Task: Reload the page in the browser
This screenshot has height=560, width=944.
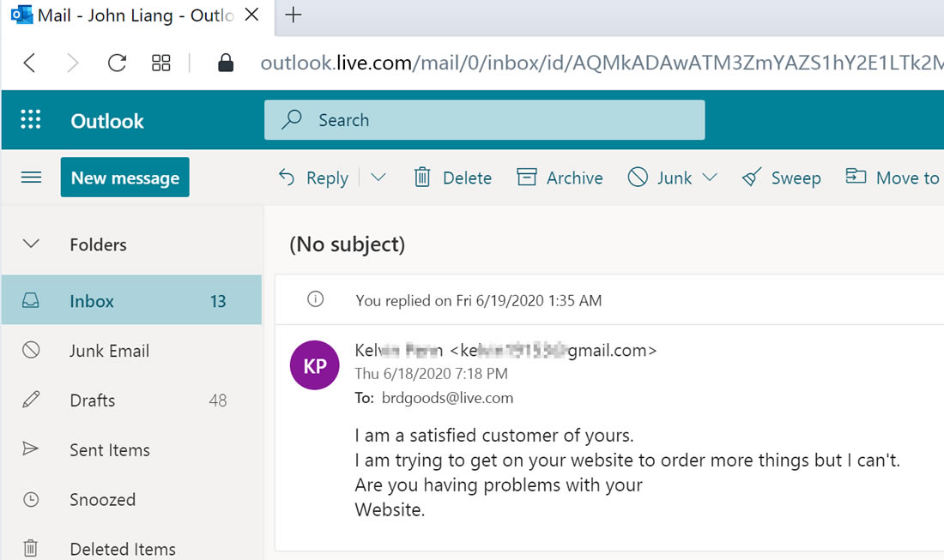Action: coord(117,63)
